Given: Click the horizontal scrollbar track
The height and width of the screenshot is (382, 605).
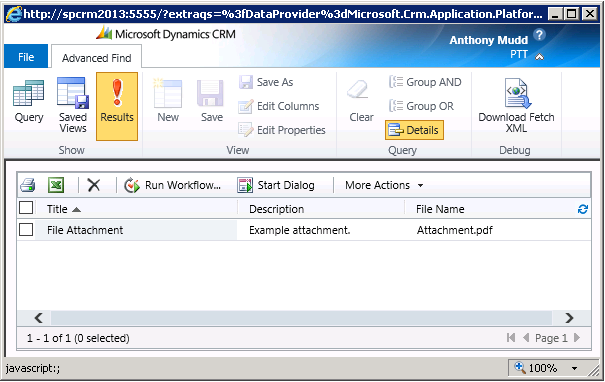Looking at the screenshot, I should [301, 318].
